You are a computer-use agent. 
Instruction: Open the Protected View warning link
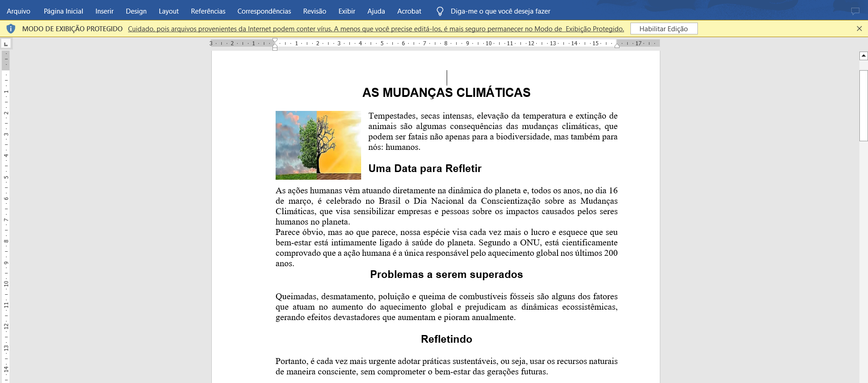click(376, 29)
